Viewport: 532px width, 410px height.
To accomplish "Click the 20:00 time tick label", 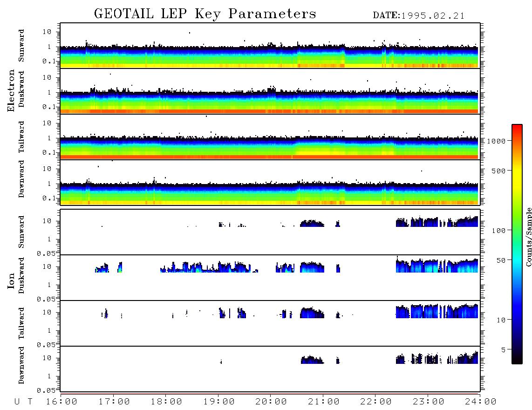I will [272, 402].
